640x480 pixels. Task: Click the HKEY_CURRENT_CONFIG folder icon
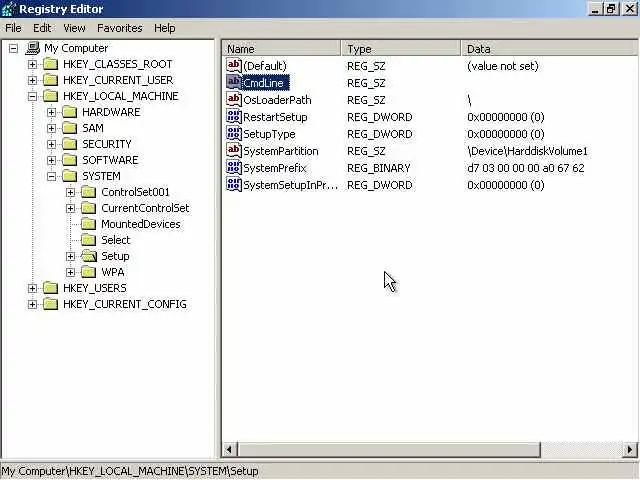(x=51, y=304)
